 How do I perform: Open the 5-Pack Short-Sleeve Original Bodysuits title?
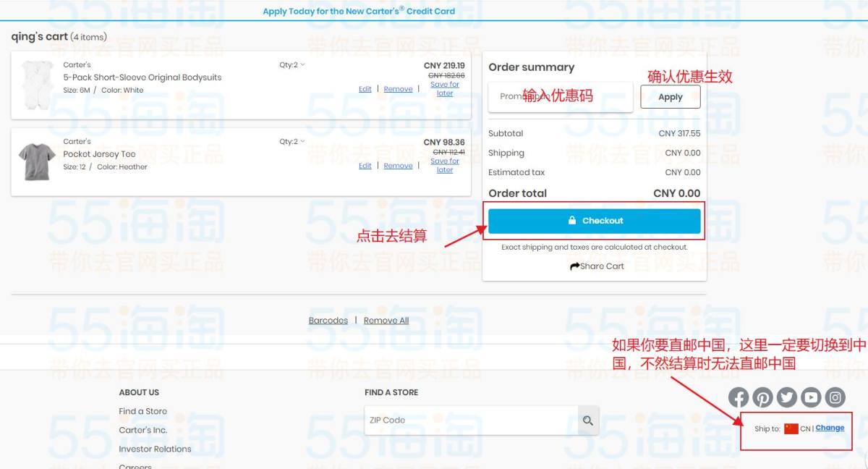click(142, 77)
